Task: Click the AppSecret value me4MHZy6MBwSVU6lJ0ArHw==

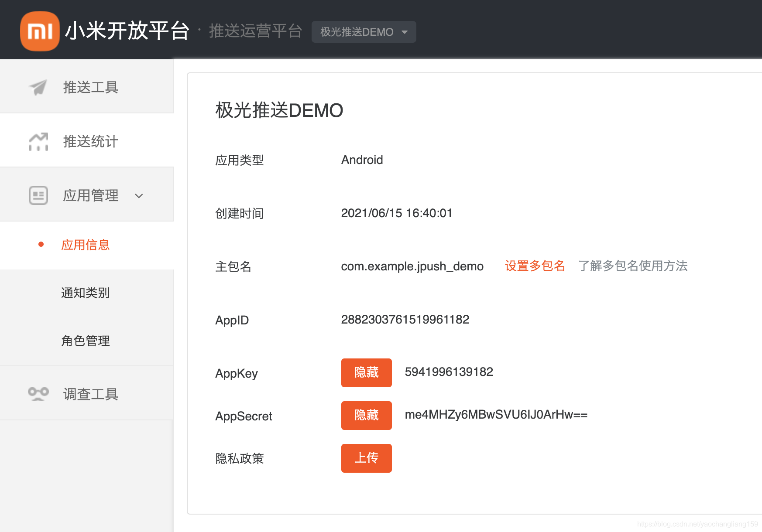Action: click(496, 415)
